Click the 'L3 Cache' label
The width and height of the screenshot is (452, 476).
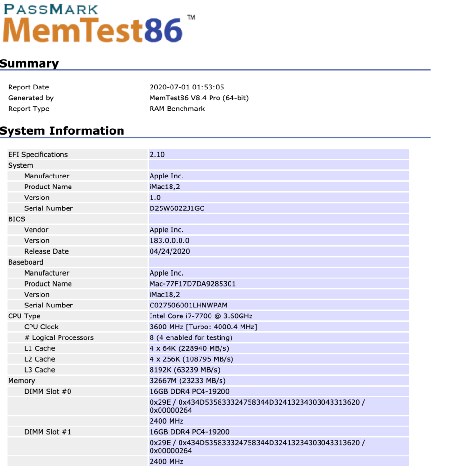click(x=40, y=370)
